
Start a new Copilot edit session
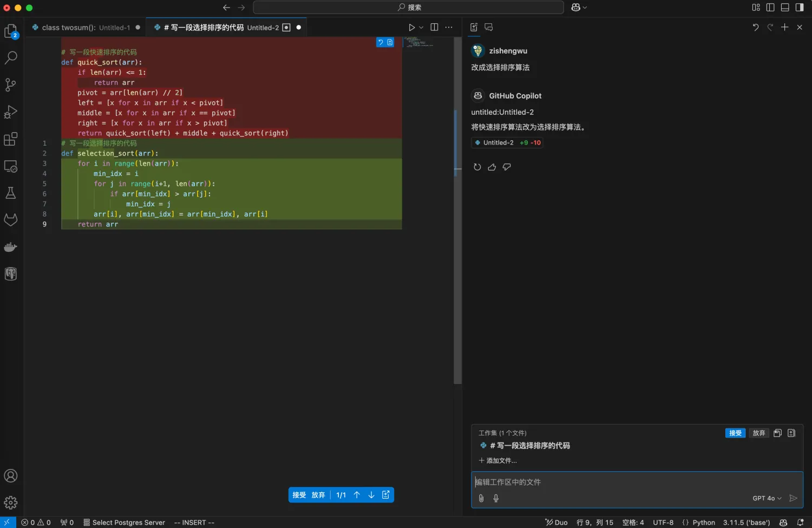(785, 27)
